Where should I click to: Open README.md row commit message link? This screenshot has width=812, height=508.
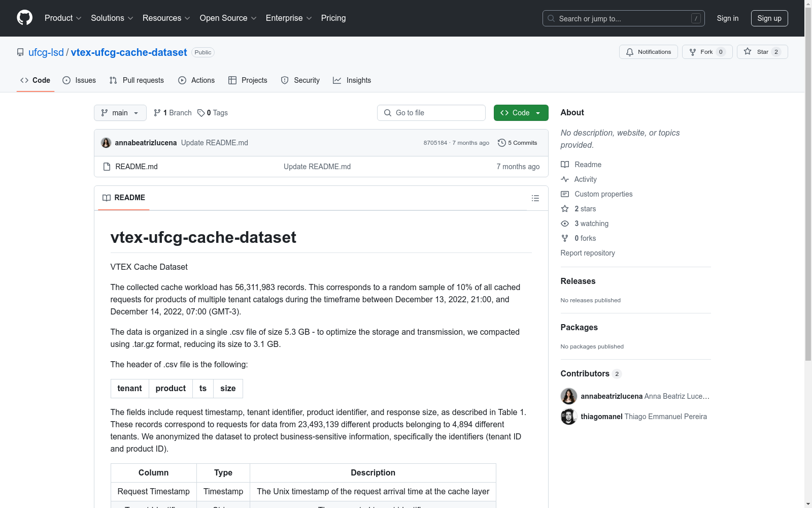(x=317, y=167)
